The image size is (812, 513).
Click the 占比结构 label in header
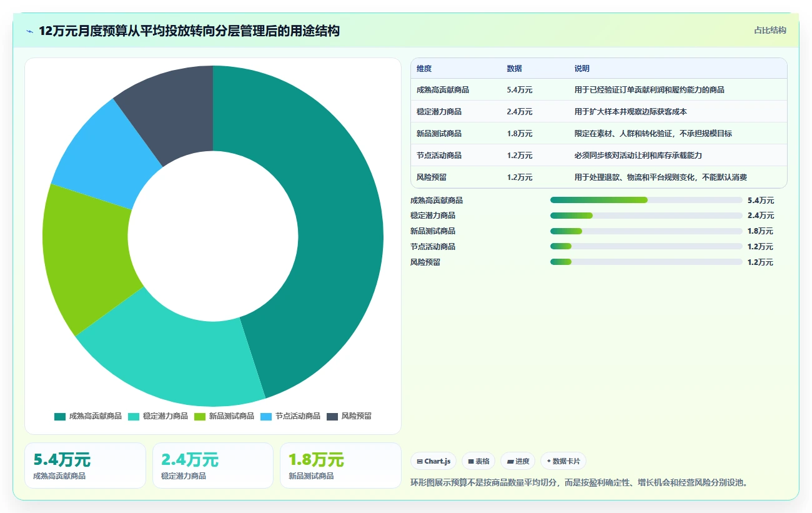point(770,30)
